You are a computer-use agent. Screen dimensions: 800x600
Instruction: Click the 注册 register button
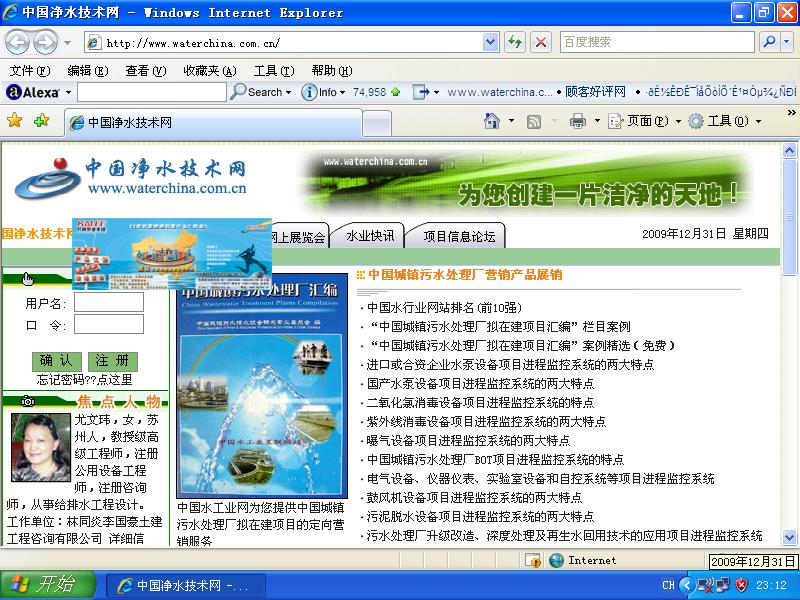pyautogui.click(x=112, y=361)
